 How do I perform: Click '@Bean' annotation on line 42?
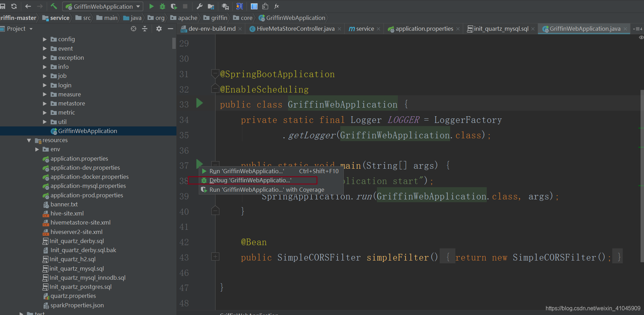point(254,242)
